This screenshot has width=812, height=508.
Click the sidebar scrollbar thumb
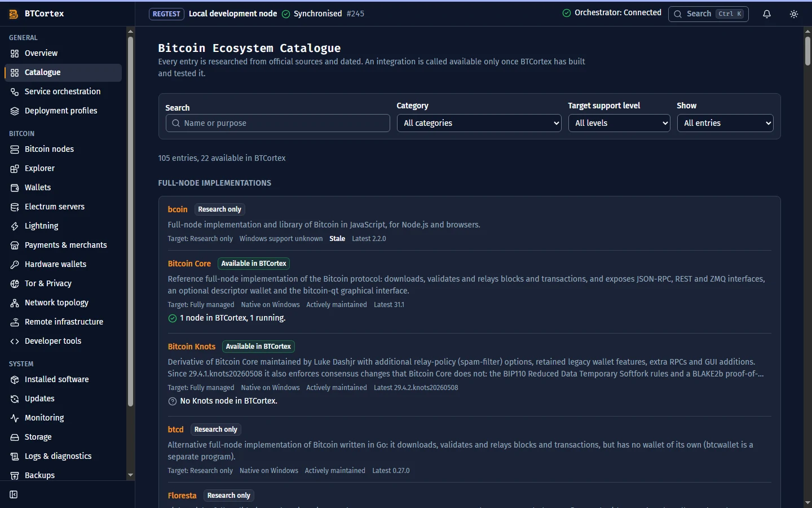pyautogui.click(x=130, y=221)
